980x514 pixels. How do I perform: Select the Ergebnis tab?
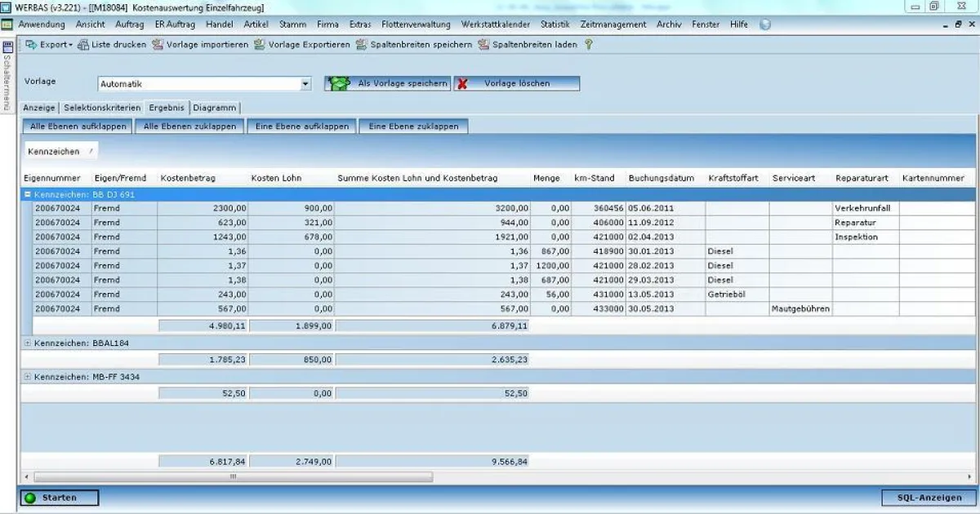(x=167, y=107)
